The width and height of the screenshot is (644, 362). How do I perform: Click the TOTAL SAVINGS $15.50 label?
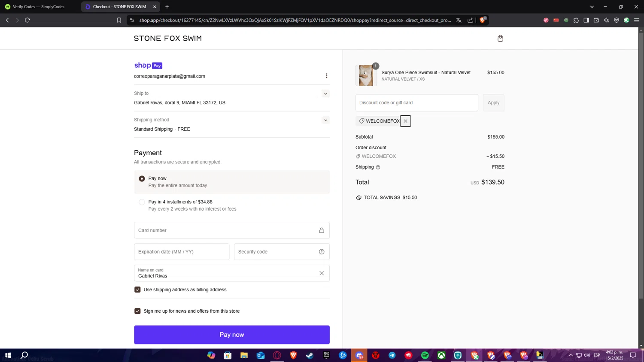click(x=390, y=198)
